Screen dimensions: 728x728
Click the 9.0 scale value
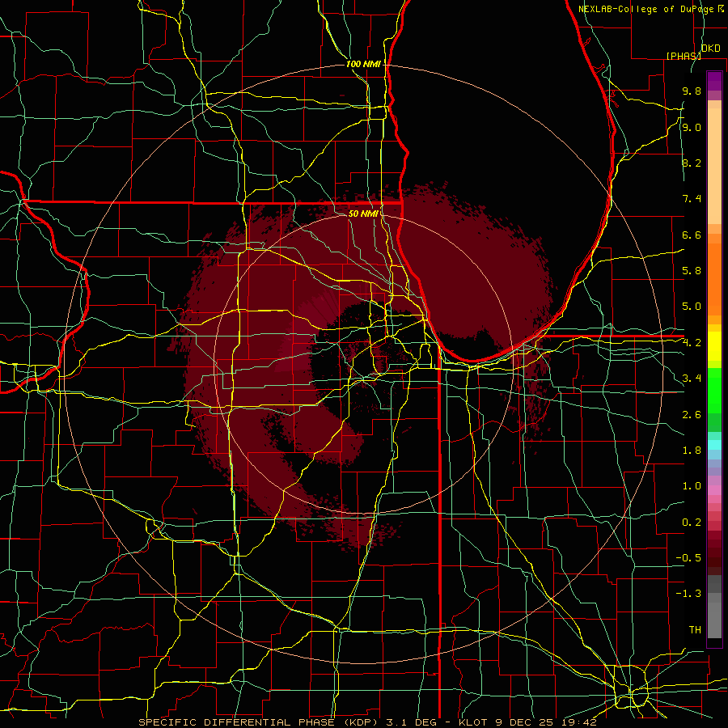point(692,127)
